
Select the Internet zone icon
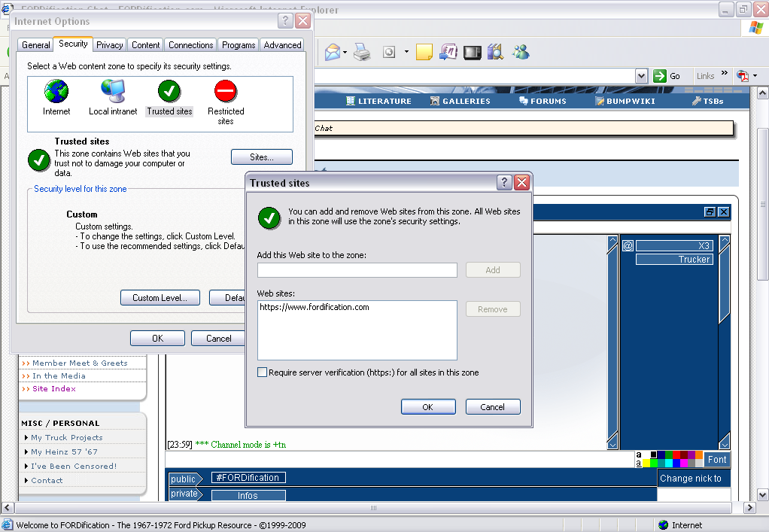(x=56, y=91)
